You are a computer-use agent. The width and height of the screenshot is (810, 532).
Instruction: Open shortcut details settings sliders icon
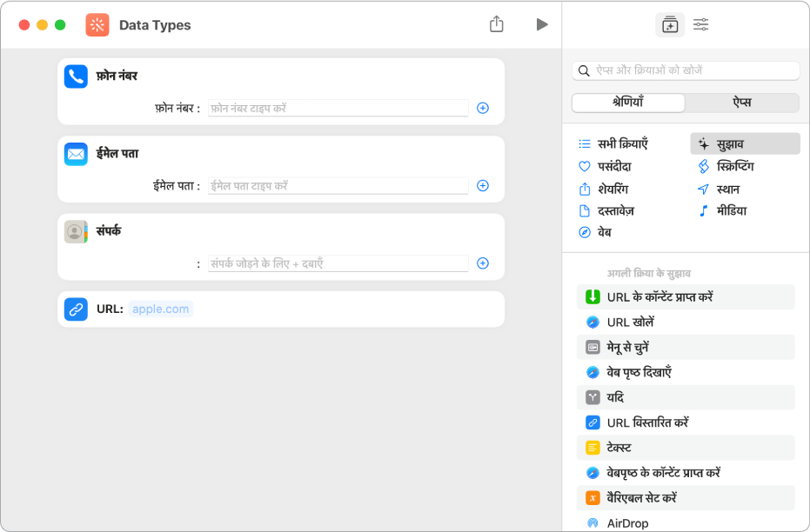(x=701, y=24)
